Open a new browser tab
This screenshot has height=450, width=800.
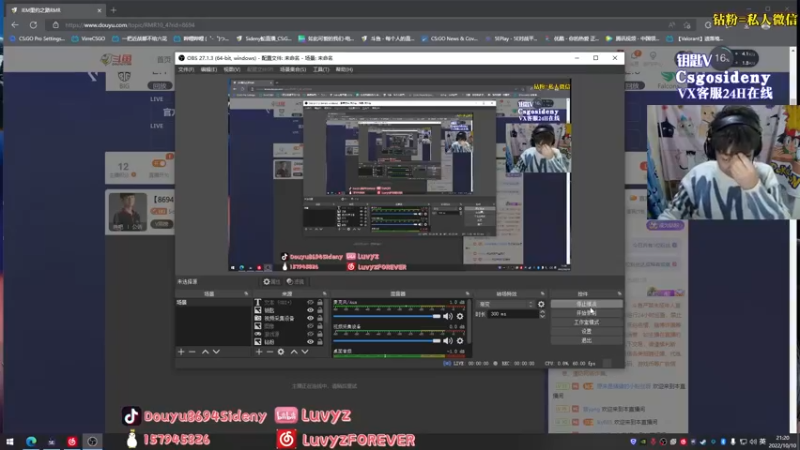(113, 10)
